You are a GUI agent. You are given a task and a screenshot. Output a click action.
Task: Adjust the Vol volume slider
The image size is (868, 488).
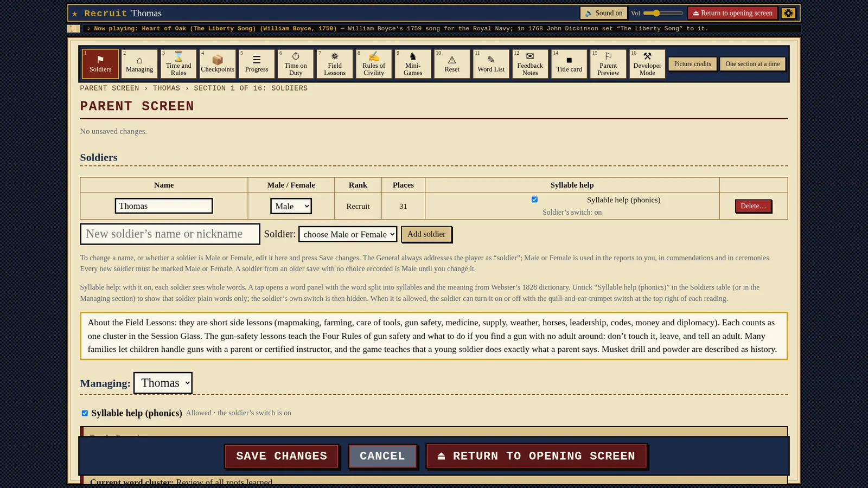[663, 13]
